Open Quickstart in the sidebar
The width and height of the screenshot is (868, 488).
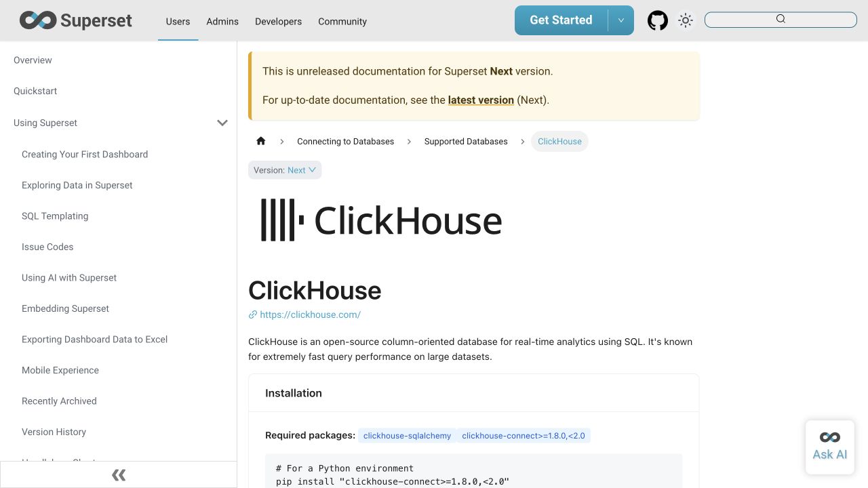[35, 91]
